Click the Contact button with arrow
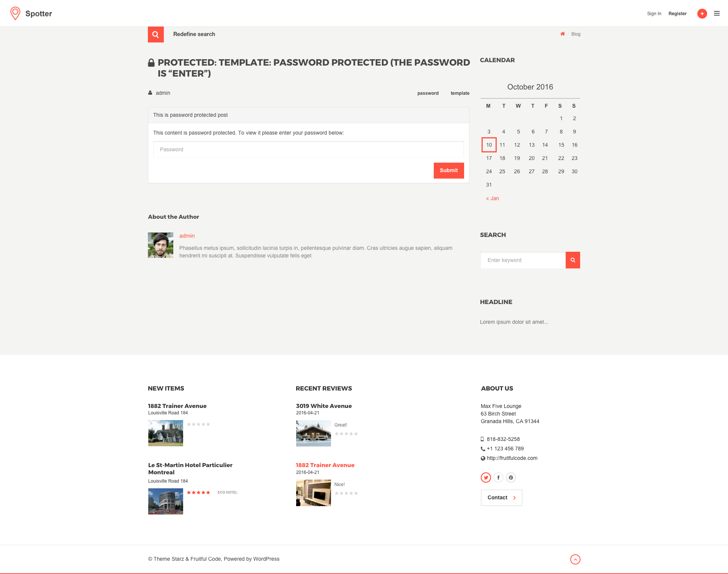The image size is (728, 574). tap(501, 498)
